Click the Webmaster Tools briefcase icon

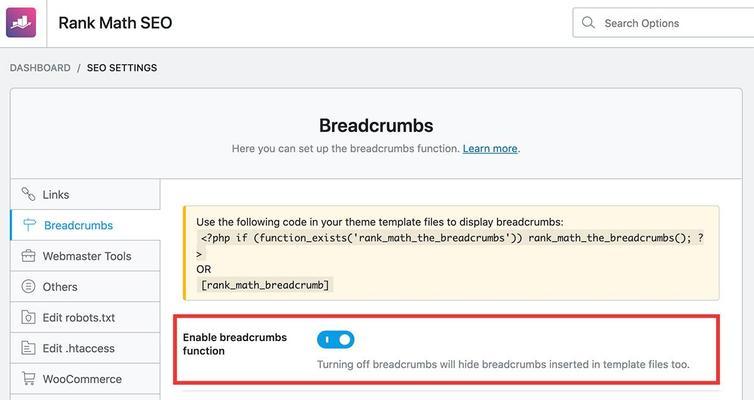pos(28,256)
